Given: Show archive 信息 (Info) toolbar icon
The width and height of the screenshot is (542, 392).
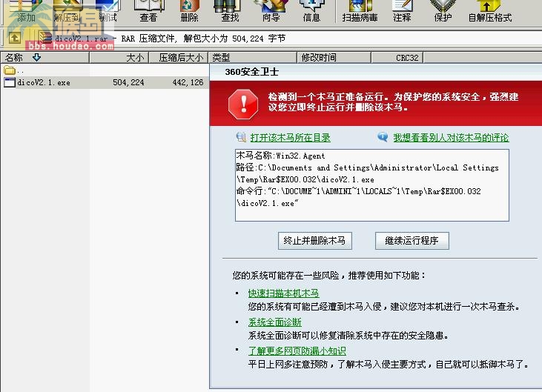Looking at the screenshot, I should (x=311, y=10).
